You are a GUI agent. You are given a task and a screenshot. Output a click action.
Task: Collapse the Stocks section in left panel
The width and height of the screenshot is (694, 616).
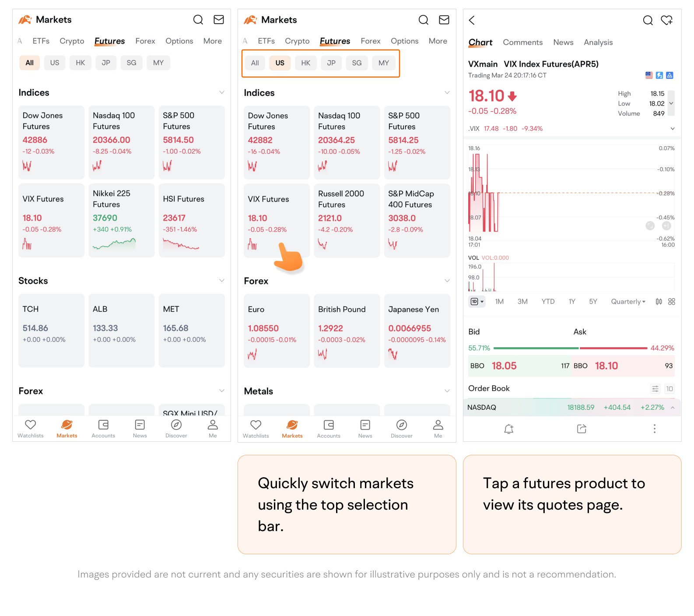pyautogui.click(x=221, y=281)
